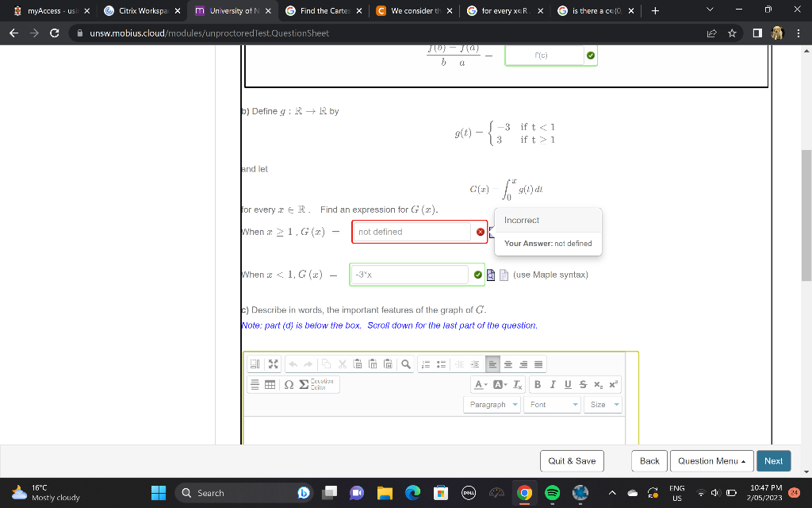Toggle strikethrough formatting
Viewport: 812px width, 508px height.
coord(583,385)
